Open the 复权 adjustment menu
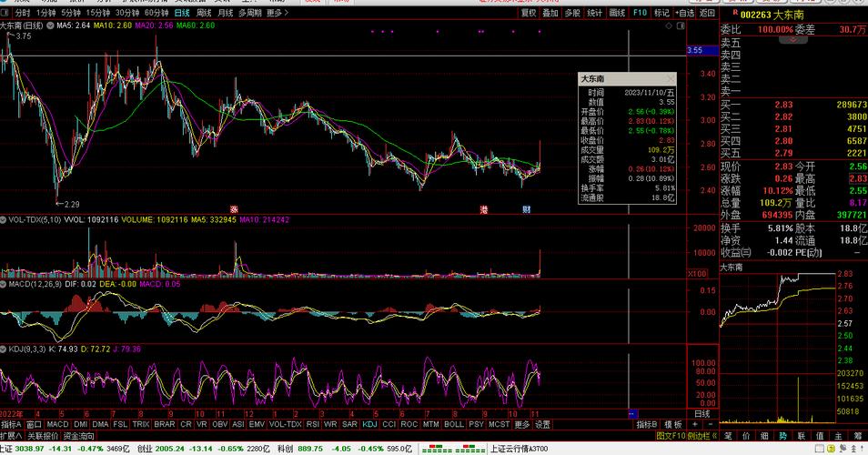This screenshot has height=455, width=868. [x=529, y=13]
